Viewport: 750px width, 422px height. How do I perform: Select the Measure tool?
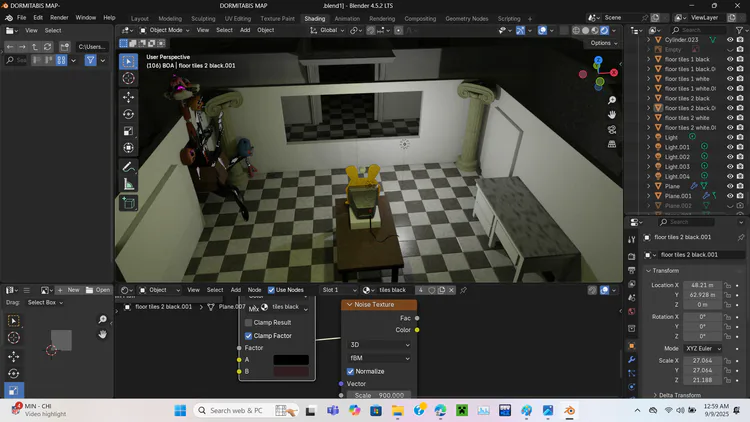point(128,184)
